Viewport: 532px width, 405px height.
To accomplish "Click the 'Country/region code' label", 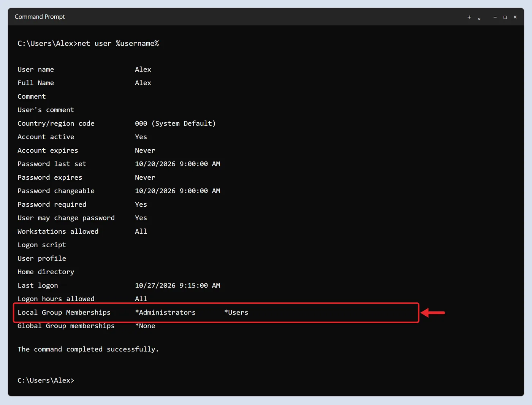I will [56, 123].
